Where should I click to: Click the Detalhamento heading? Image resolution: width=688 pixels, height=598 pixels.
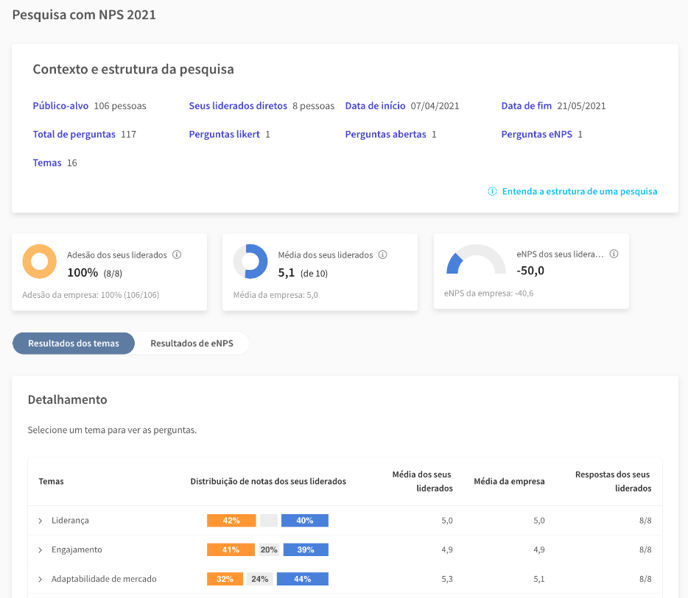pyautogui.click(x=68, y=400)
